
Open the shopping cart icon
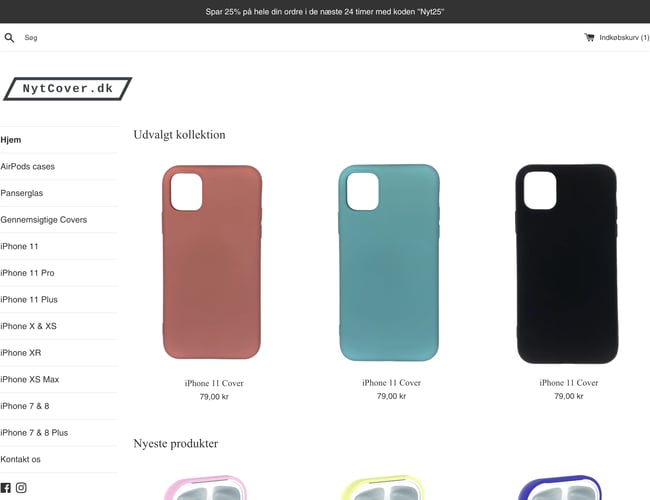coord(589,37)
